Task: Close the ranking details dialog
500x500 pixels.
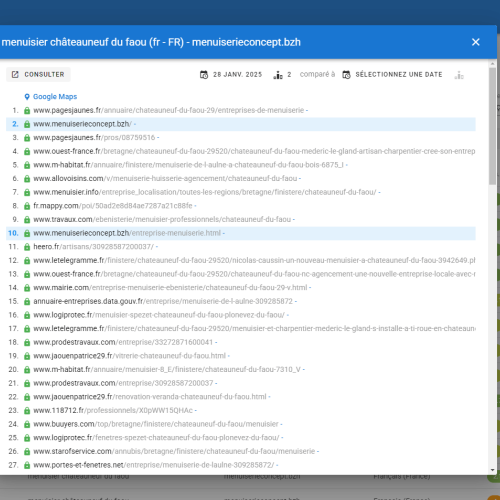Action: [x=476, y=42]
